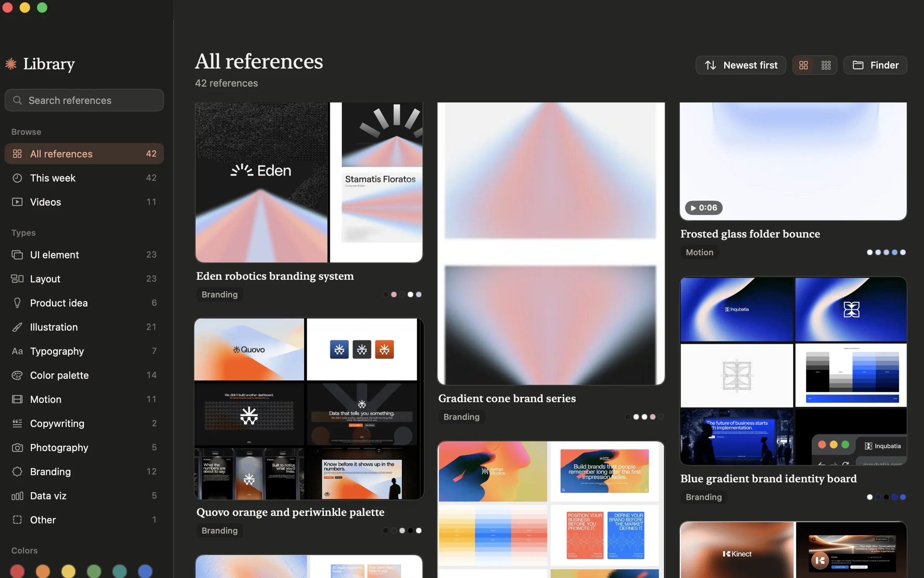Click the UI element type icon
This screenshot has height=578, width=924.
pos(17,255)
